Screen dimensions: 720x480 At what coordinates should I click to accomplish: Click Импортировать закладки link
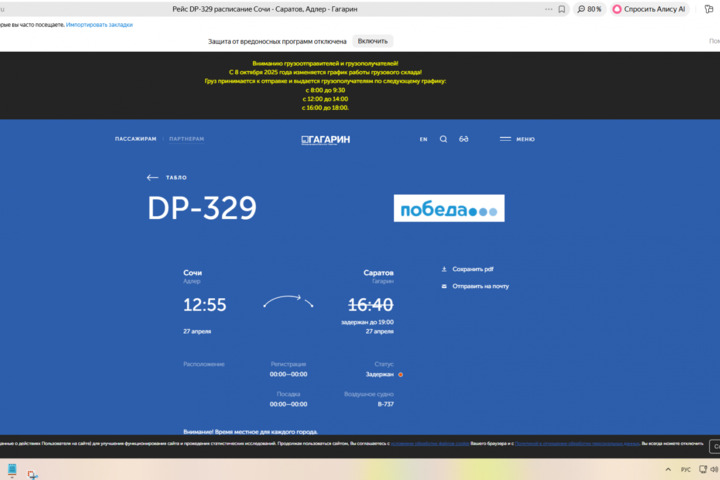coord(99,24)
